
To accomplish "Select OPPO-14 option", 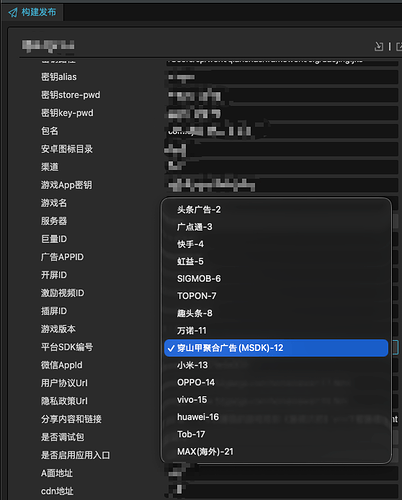I will pos(276,382).
